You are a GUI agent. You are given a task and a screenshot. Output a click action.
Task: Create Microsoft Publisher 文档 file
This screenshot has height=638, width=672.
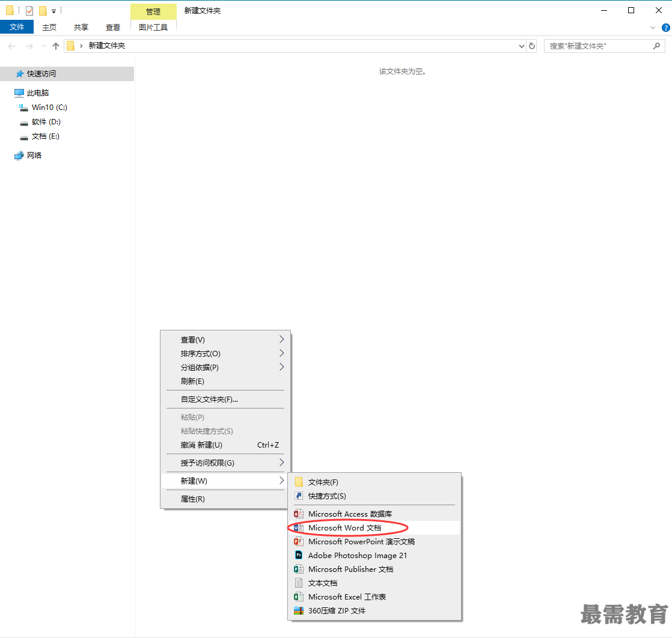click(x=374, y=569)
